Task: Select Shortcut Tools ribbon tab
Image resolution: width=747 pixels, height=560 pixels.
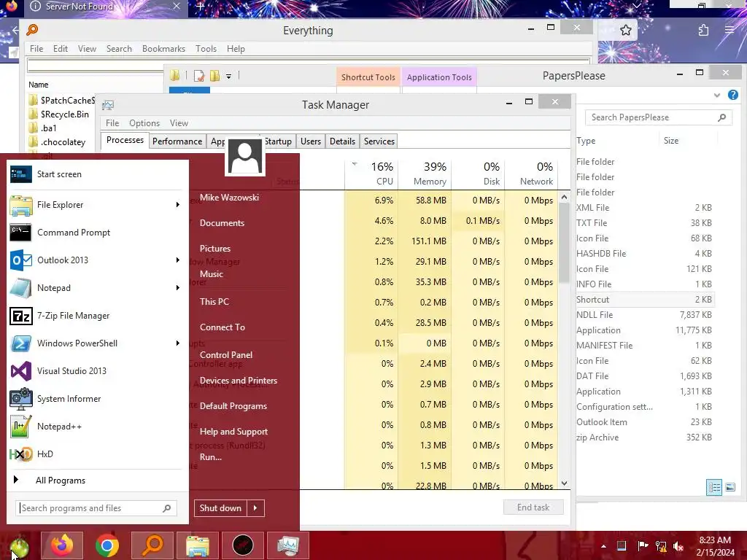Action: [x=368, y=77]
